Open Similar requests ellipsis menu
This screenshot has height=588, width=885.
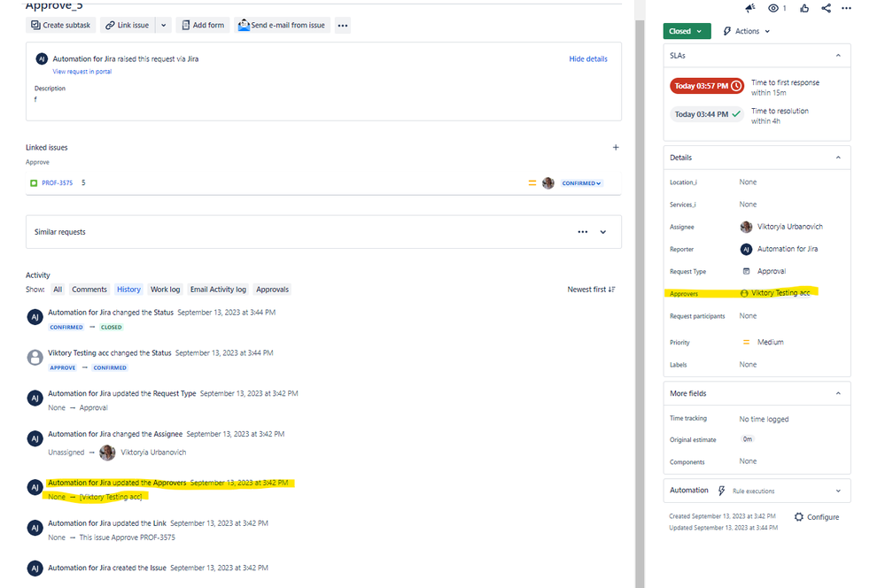583,232
